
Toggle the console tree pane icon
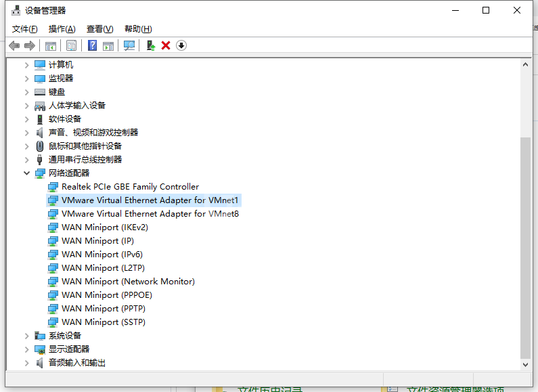(x=51, y=45)
